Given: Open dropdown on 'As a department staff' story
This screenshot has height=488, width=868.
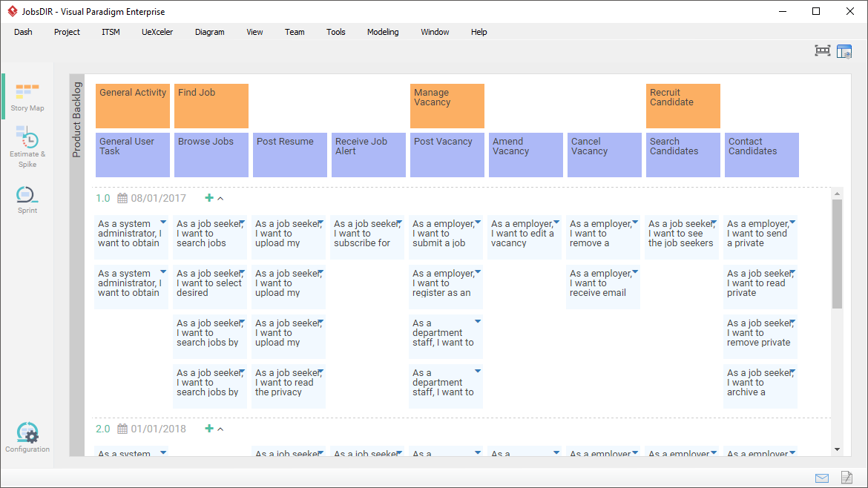Looking at the screenshot, I should [x=478, y=322].
